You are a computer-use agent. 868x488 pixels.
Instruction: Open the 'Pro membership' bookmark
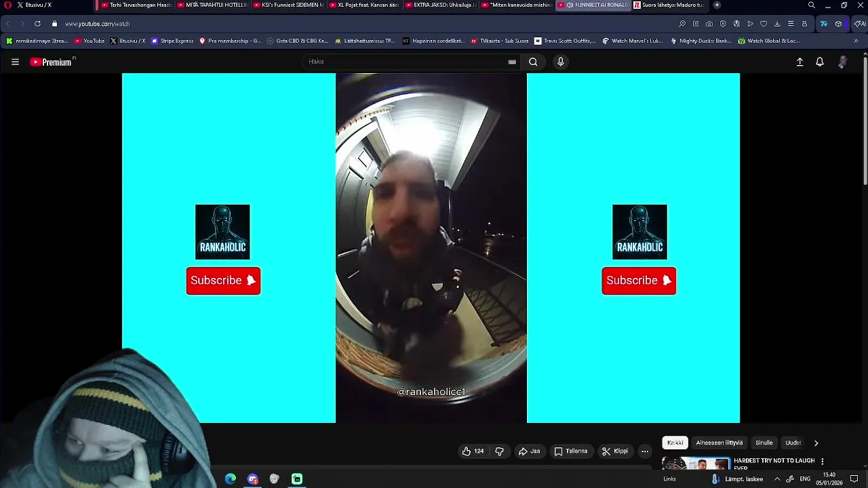pos(230,41)
